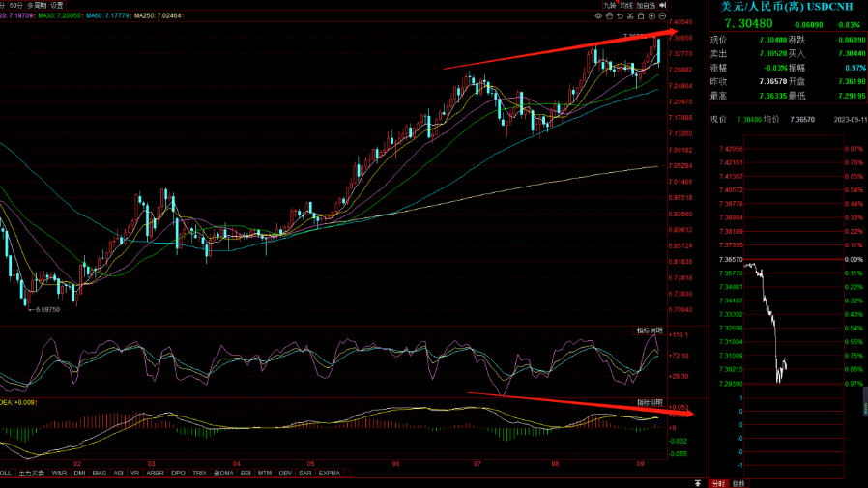The width and height of the screenshot is (868, 488).
Task: Zoom in with the plus circle icon
Action: (651, 16)
